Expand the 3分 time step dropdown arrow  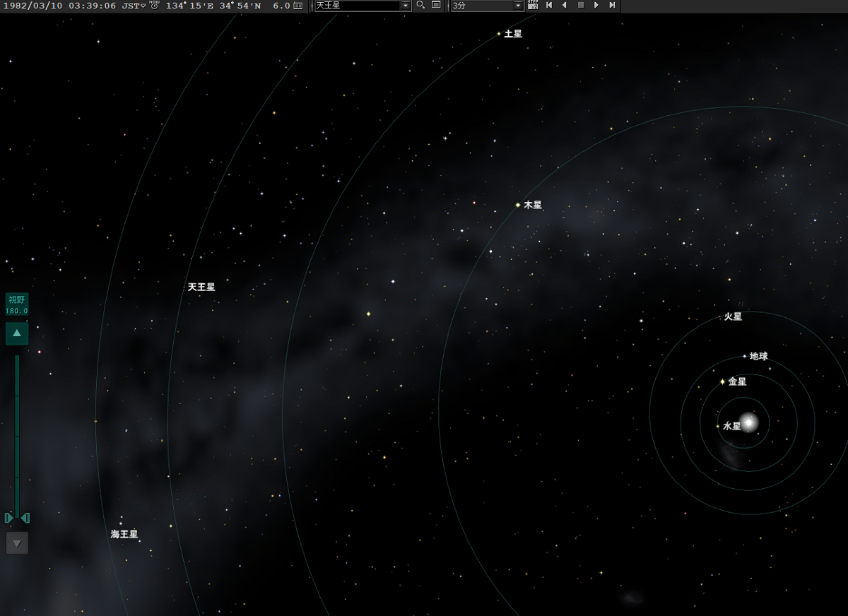coord(519,6)
